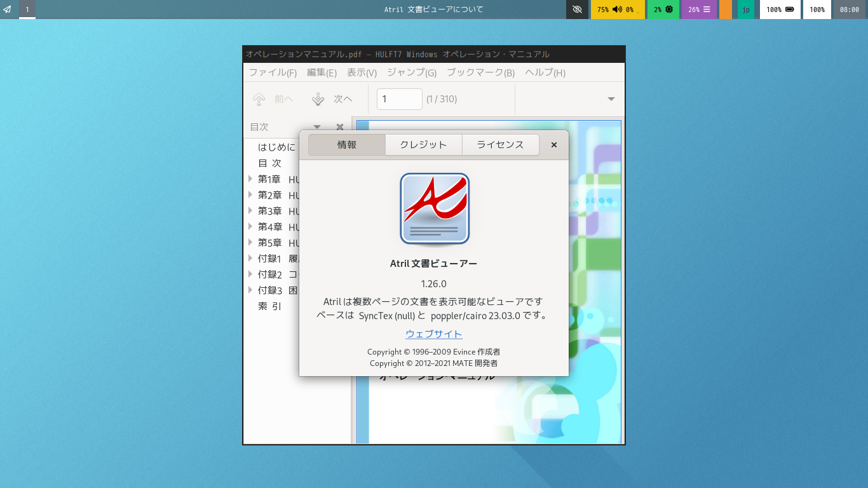
Task: Open the ブックマーク(B) menu
Action: pyautogui.click(x=480, y=72)
